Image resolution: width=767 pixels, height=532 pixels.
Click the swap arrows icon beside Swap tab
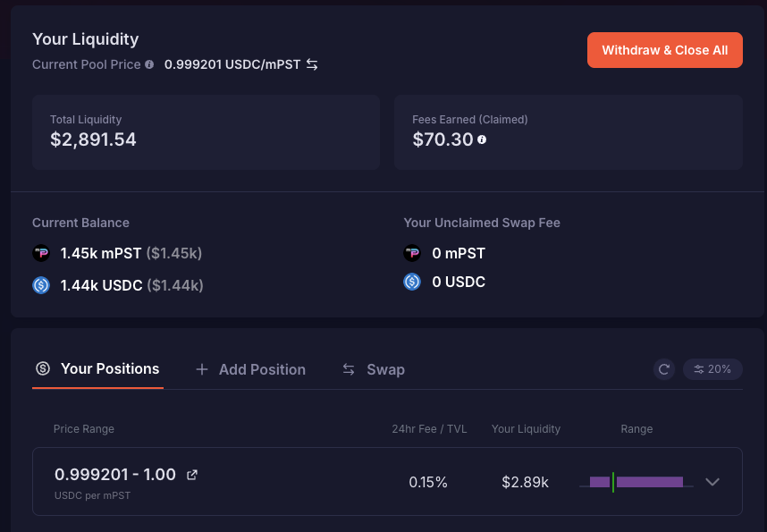coord(348,368)
